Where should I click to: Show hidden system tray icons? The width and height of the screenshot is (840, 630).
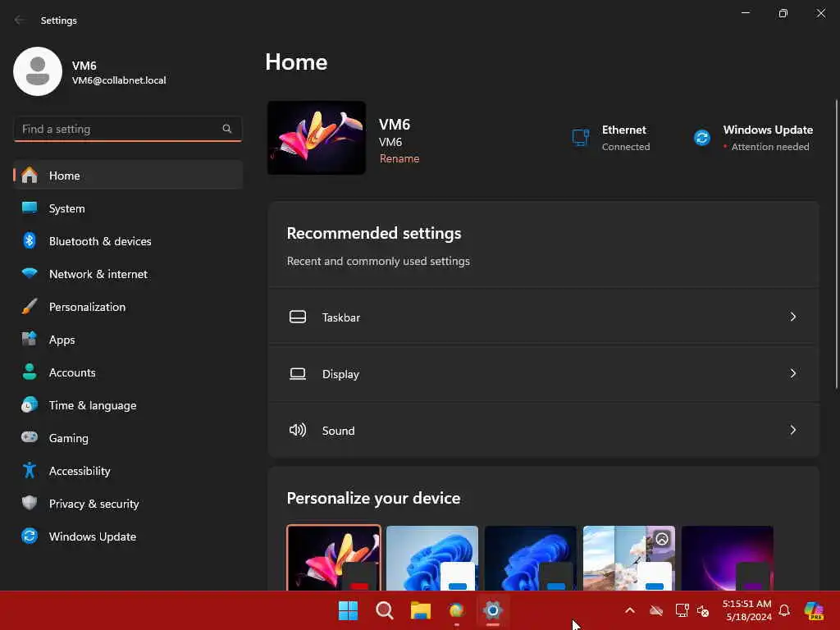pos(630,610)
